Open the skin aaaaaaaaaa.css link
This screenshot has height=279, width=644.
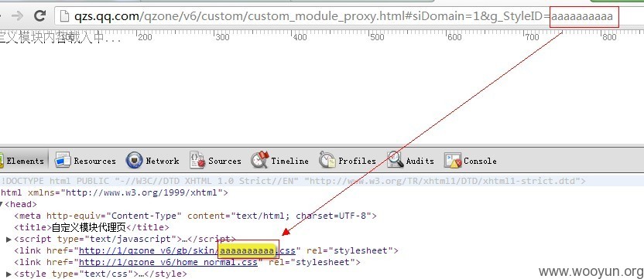(187, 250)
